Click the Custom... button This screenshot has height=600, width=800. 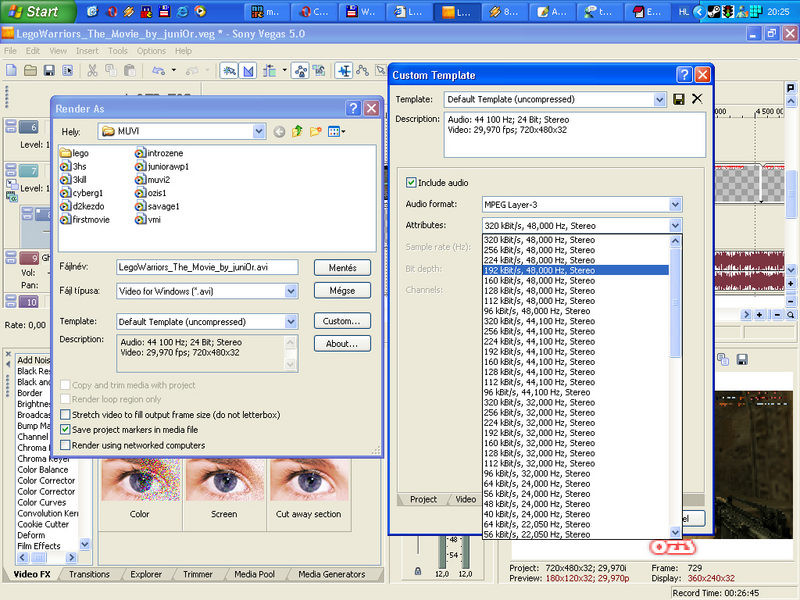pos(342,321)
